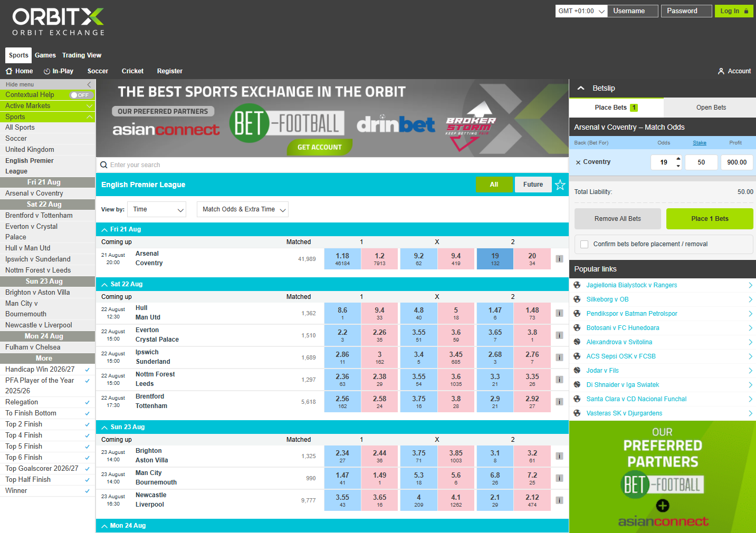756x533 pixels.
Task: Select Liverpool back odds 2.1 cell
Action: point(495,500)
